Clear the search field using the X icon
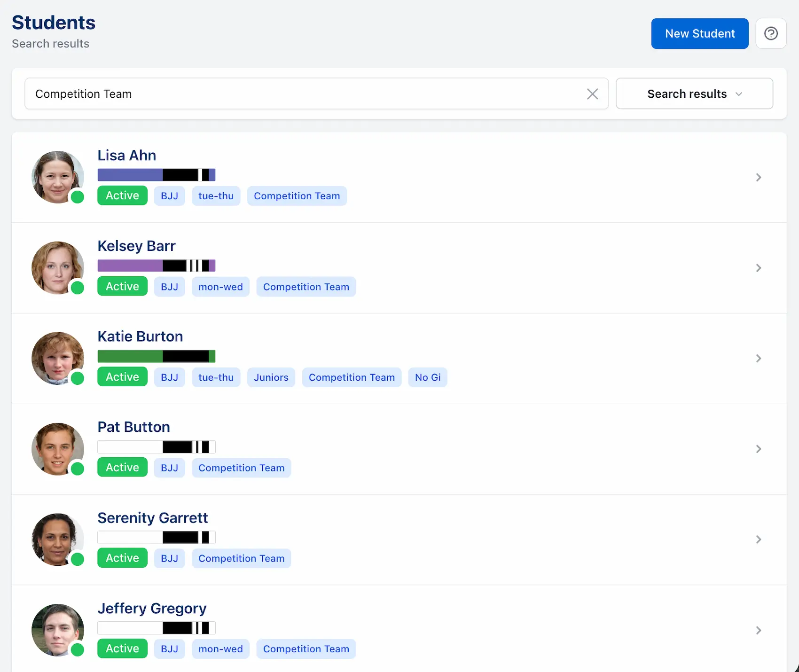799x672 pixels. (x=592, y=94)
